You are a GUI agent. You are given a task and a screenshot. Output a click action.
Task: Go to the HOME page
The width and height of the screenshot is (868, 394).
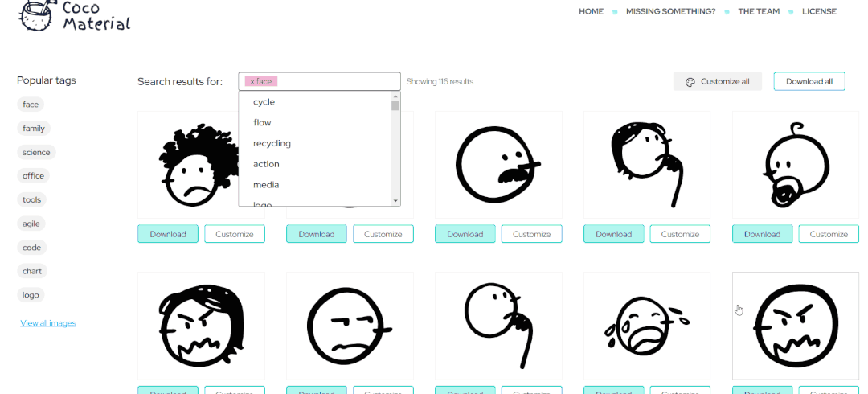(x=592, y=11)
